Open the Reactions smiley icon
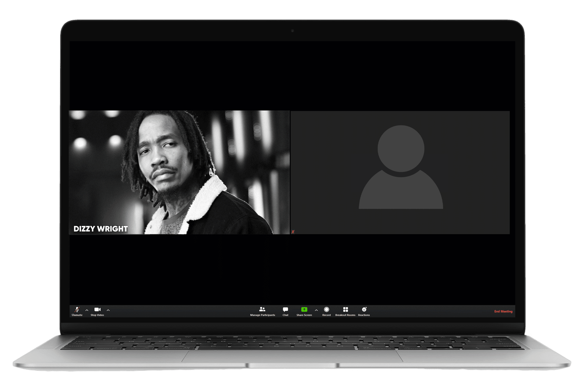This screenshot has height=381, width=588. click(364, 309)
